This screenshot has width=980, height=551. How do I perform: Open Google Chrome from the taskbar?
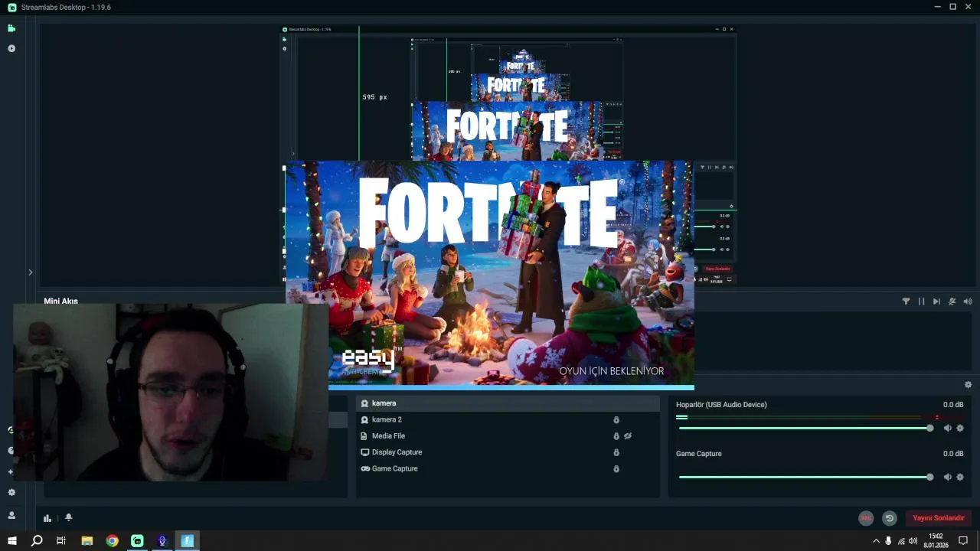coord(113,541)
